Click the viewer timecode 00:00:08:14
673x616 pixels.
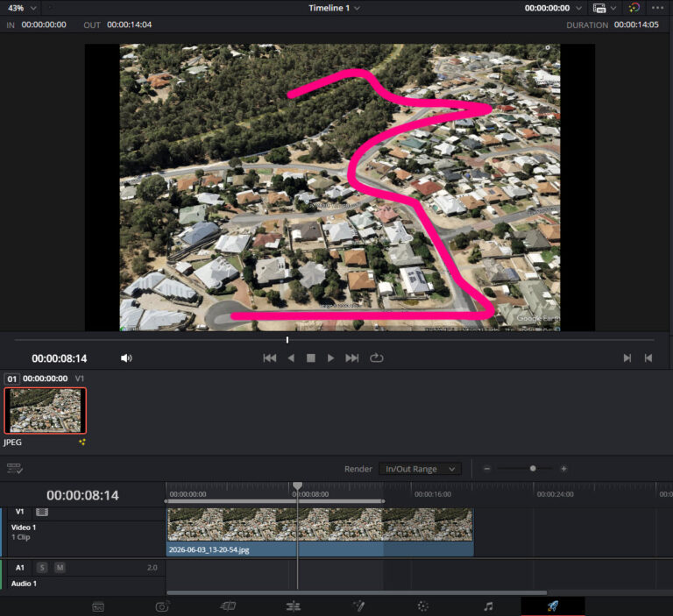tap(60, 358)
